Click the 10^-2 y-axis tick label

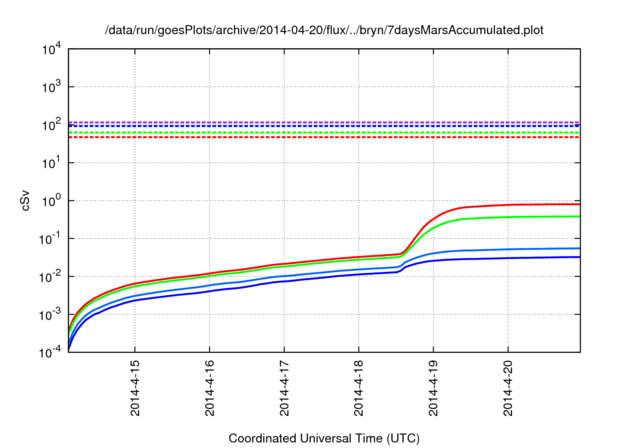coord(50,277)
